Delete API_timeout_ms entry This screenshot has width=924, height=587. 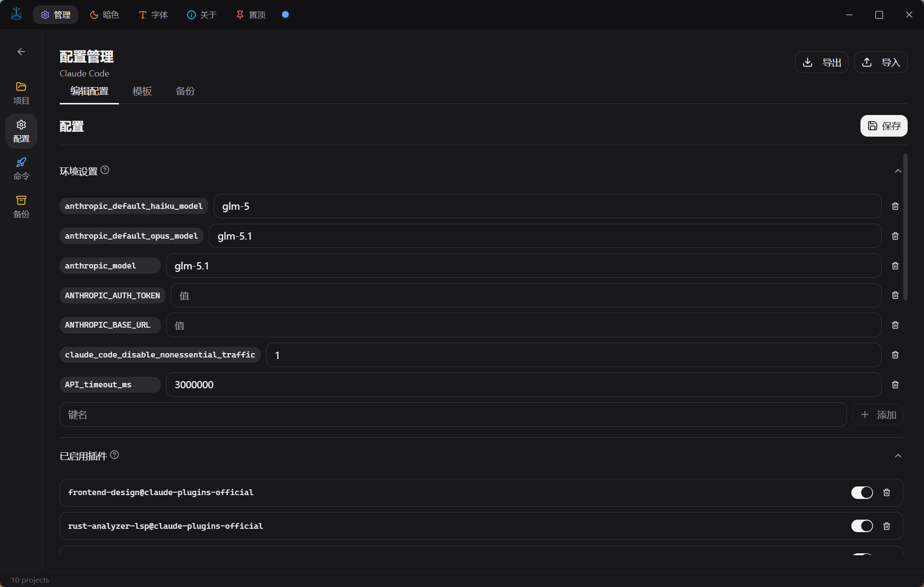(x=895, y=385)
